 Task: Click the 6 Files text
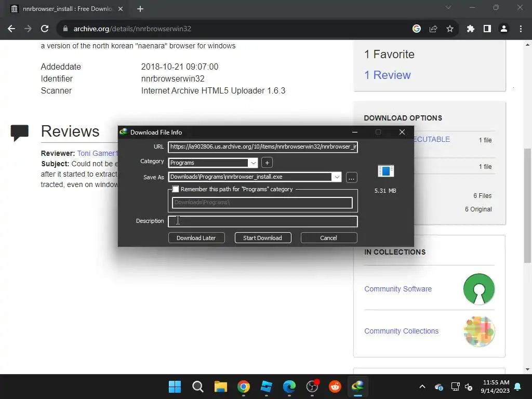483,195
